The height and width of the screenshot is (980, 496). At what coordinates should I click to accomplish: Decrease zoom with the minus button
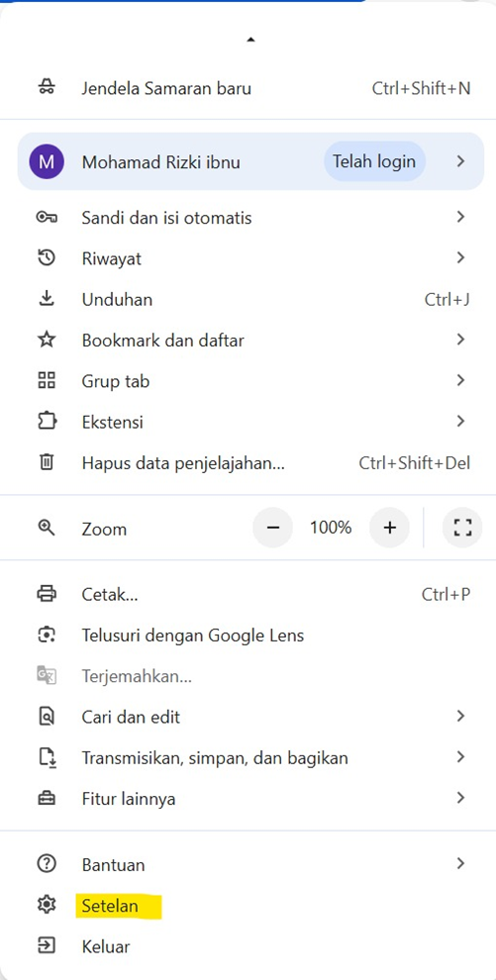(x=272, y=528)
